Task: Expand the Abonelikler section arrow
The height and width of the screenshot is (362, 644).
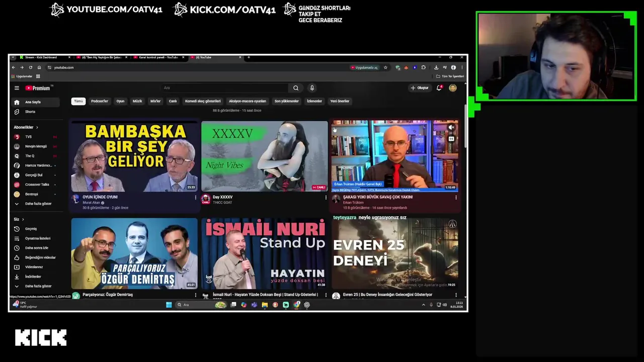Action: coord(37,127)
